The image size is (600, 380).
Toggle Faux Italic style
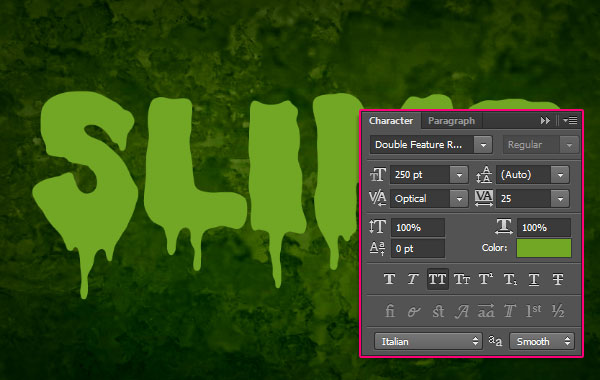coord(413,279)
